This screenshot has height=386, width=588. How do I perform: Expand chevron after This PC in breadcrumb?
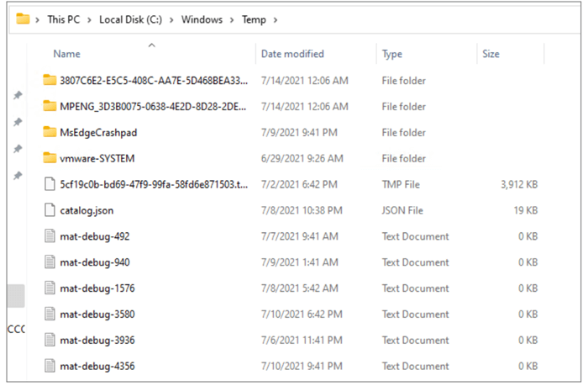89,20
